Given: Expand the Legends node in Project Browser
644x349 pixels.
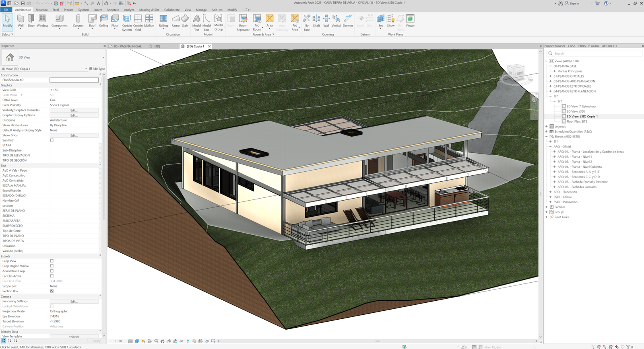Looking at the screenshot, I should click(x=547, y=126).
